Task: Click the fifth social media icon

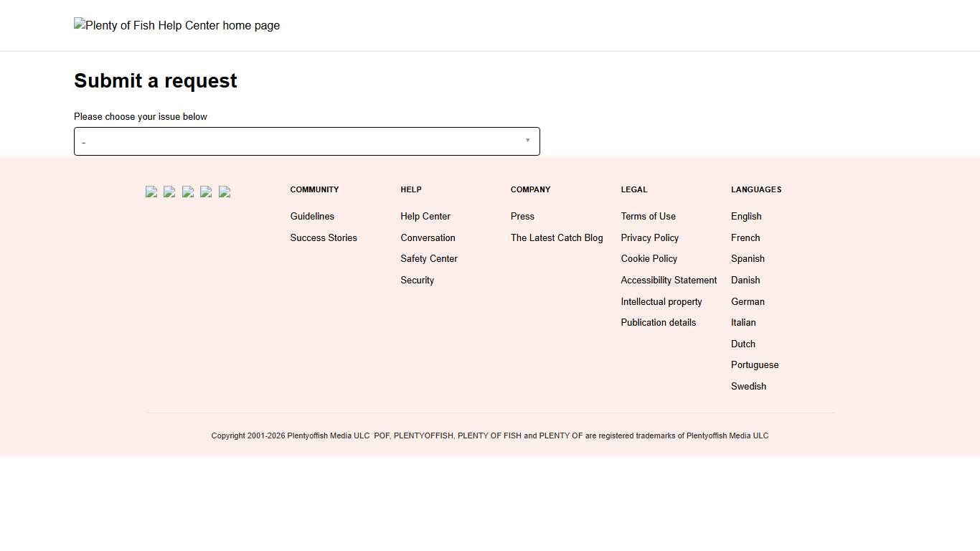Action: coord(225,192)
